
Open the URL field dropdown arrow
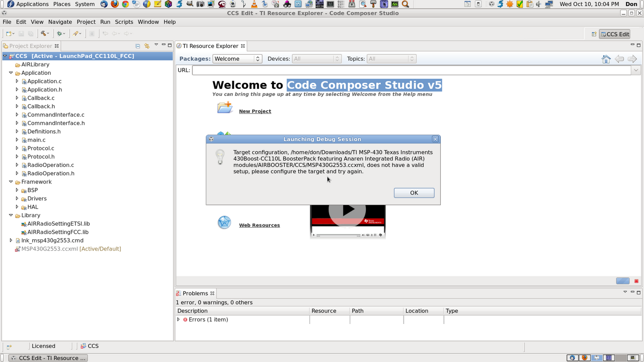636,70
